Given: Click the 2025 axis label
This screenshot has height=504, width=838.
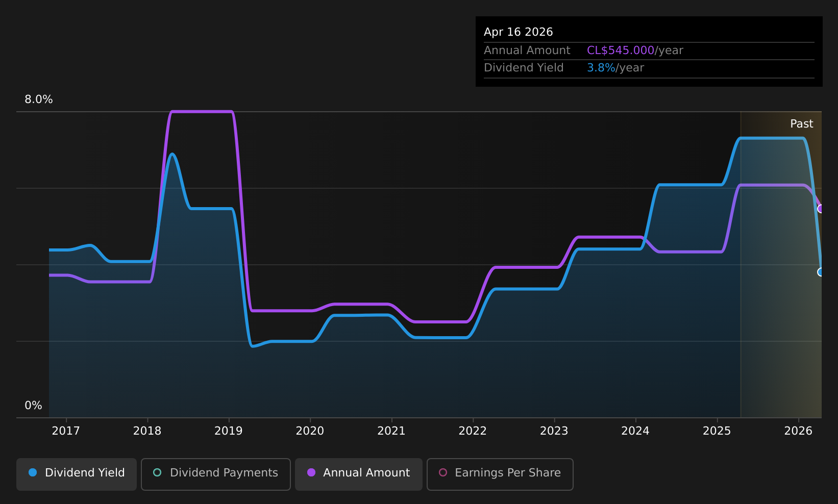Looking at the screenshot, I should (717, 431).
